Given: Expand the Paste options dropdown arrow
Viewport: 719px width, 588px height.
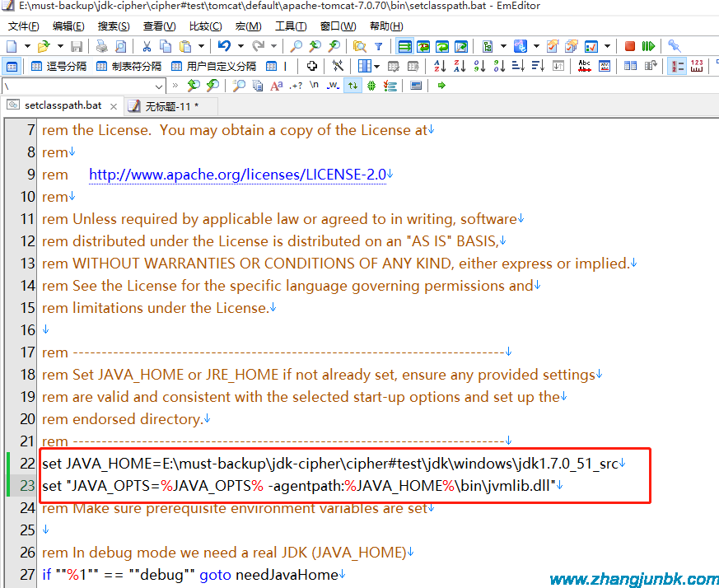Looking at the screenshot, I should [201, 46].
